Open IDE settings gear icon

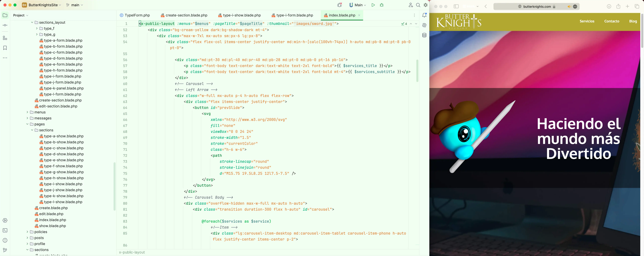tap(425, 5)
